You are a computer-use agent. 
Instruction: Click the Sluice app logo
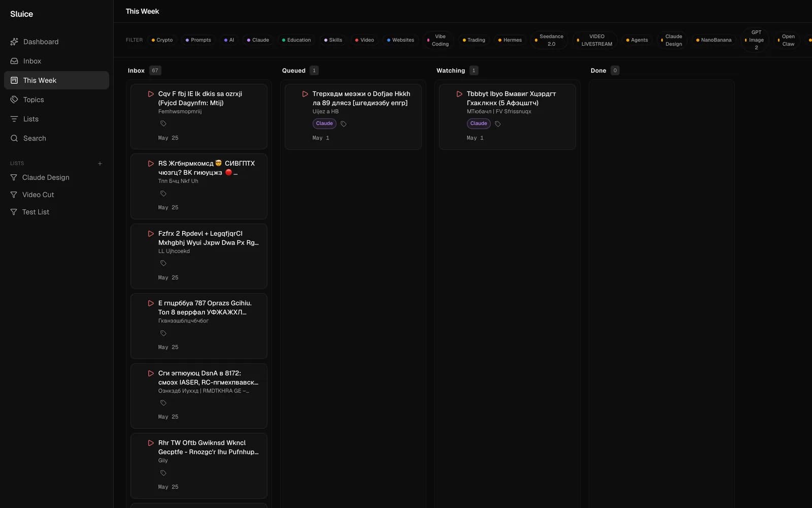[x=21, y=14]
